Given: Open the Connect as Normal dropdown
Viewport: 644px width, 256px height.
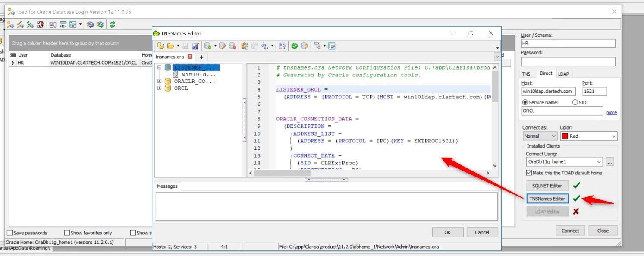Looking at the screenshot, I should (540, 136).
